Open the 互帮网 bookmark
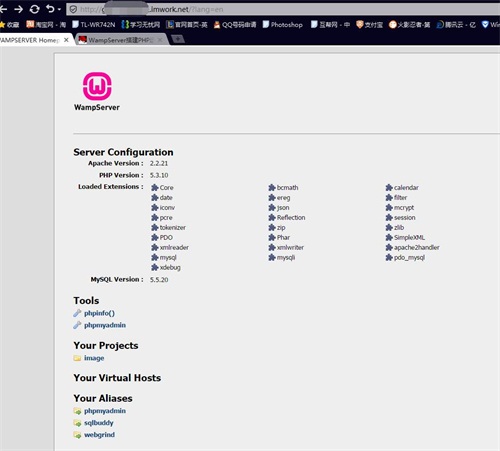 pos(330,25)
